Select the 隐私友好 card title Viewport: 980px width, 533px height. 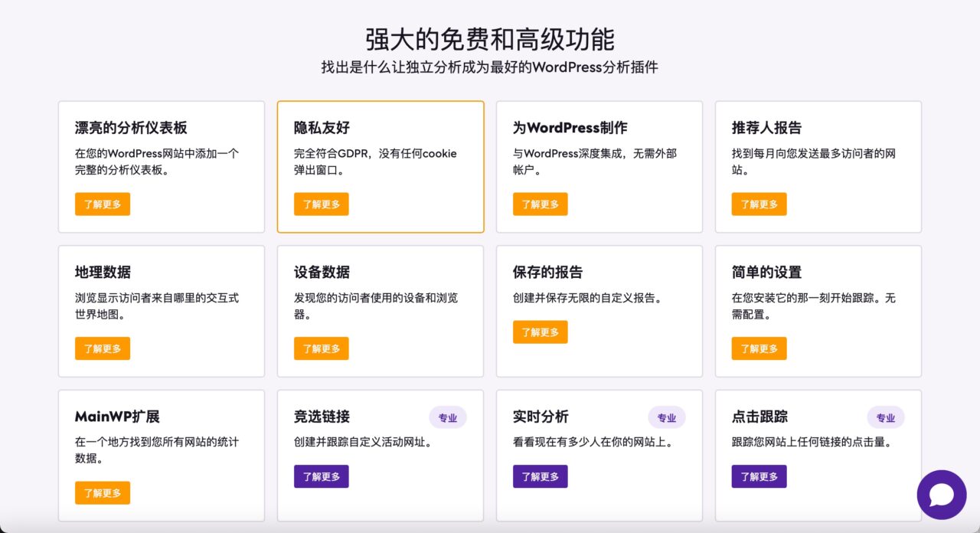(x=322, y=128)
